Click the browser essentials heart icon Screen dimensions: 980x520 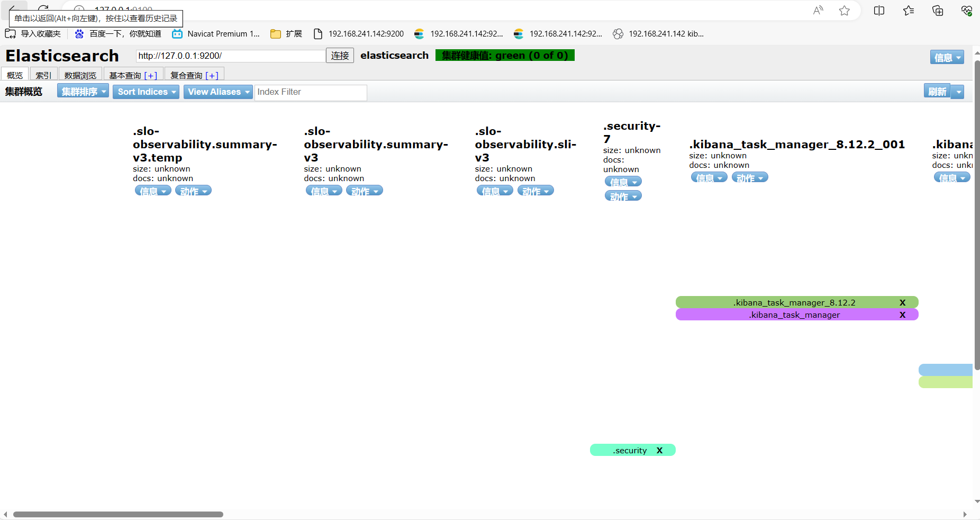click(967, 11)
